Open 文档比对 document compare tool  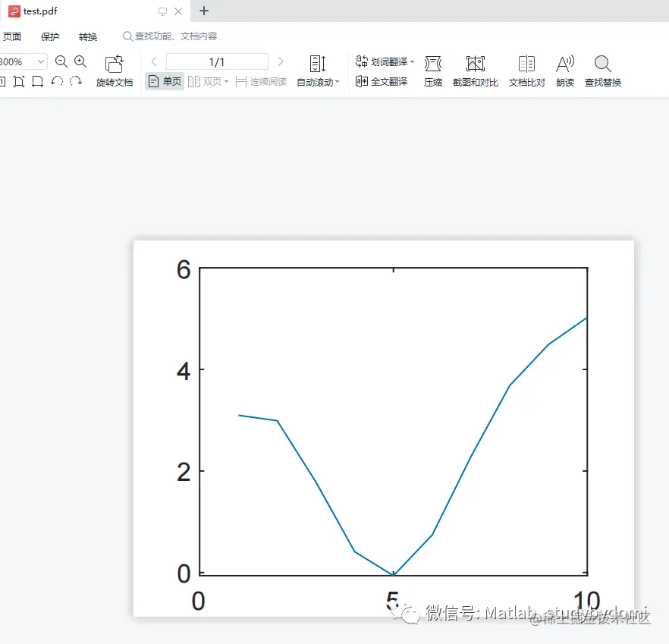(527, 71)
